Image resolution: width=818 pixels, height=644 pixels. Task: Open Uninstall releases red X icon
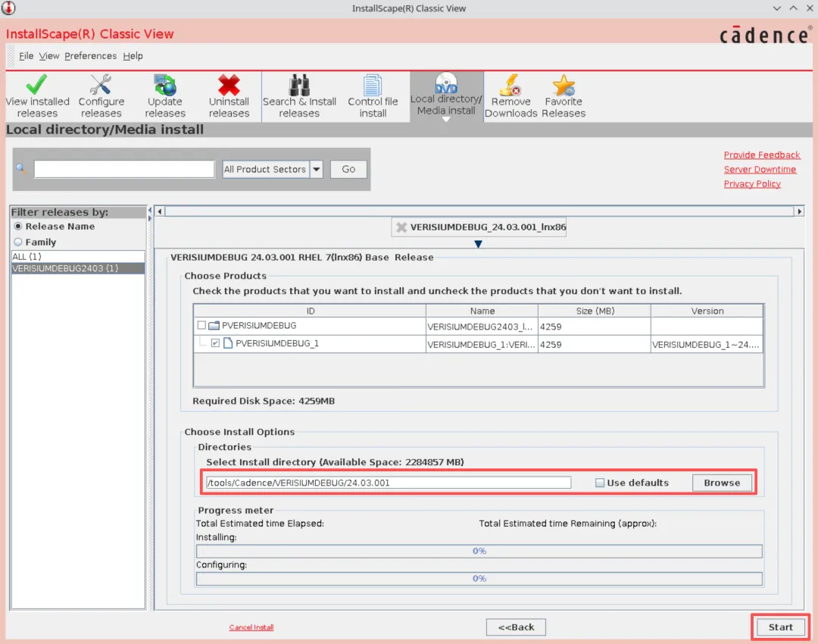click(x=229, y=85)
